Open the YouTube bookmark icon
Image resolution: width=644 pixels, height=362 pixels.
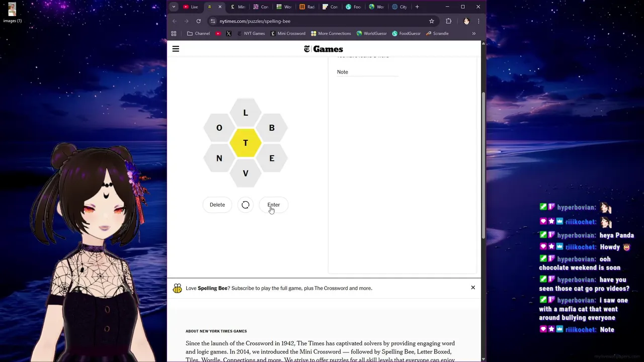pyautogui.click(x=218, y=34)
